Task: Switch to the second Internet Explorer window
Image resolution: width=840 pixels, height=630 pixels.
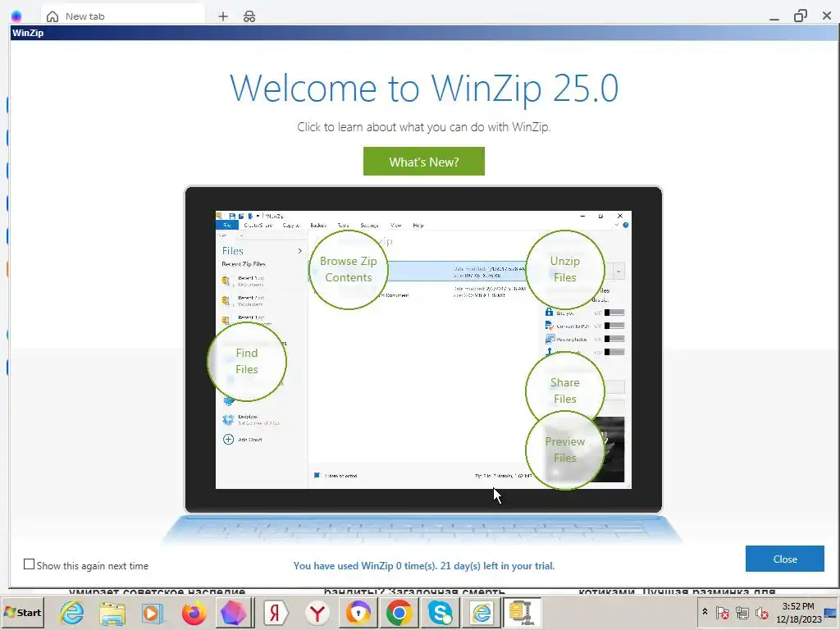Action: point(481,613)
